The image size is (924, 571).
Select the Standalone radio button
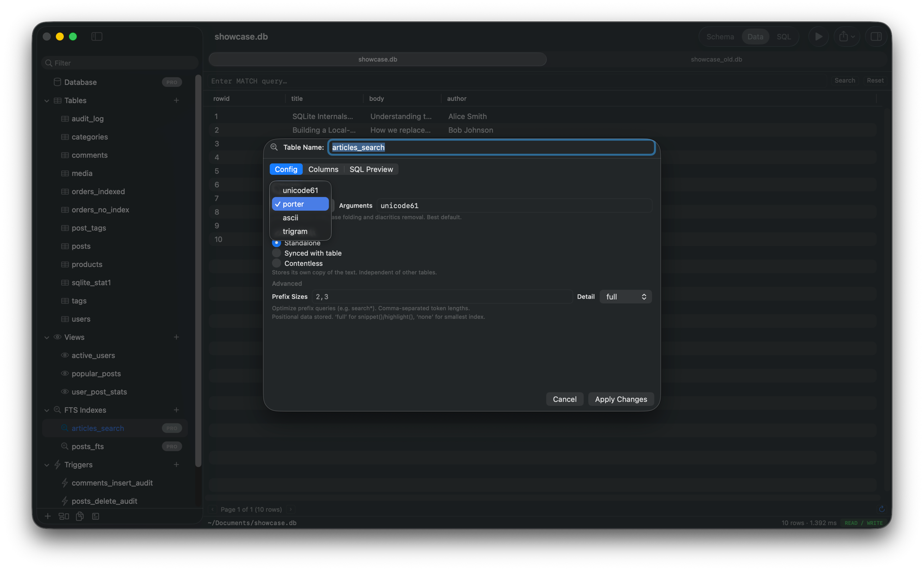point(276,243)
